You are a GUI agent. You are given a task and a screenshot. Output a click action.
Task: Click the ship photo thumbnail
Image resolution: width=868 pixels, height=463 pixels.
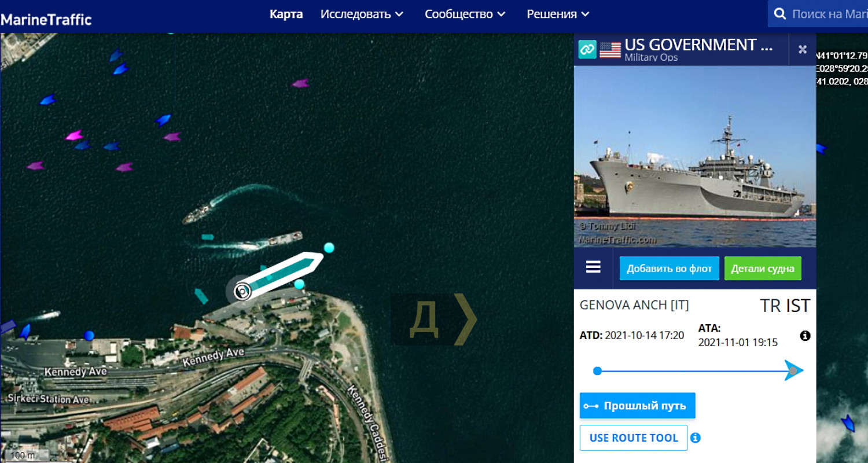tap(695, 156)
